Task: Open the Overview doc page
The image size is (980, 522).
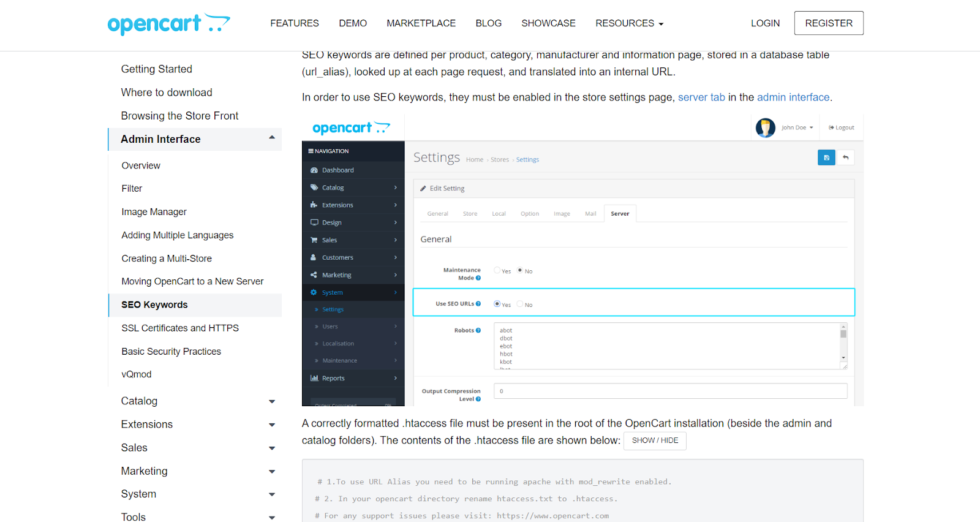Action: [141, 165]
